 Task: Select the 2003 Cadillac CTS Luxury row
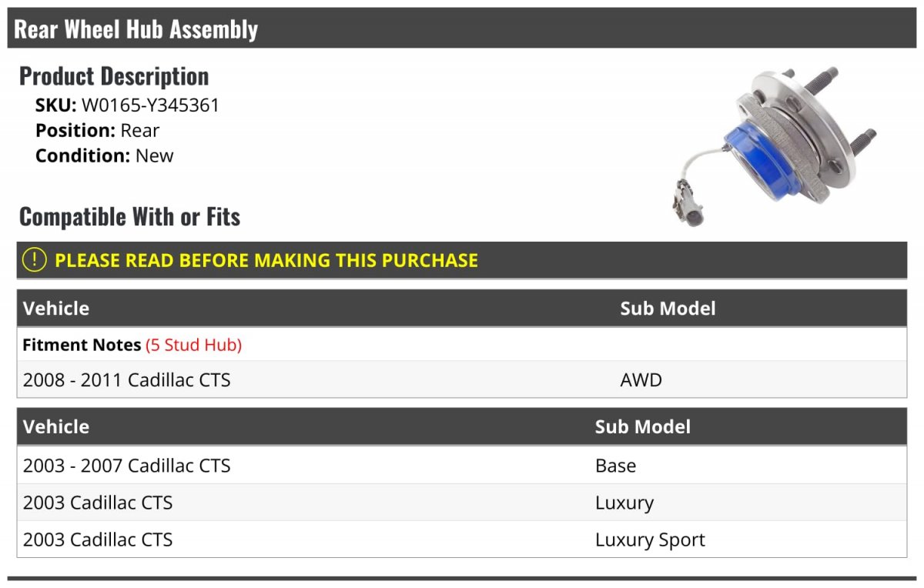tap(462, 503)
